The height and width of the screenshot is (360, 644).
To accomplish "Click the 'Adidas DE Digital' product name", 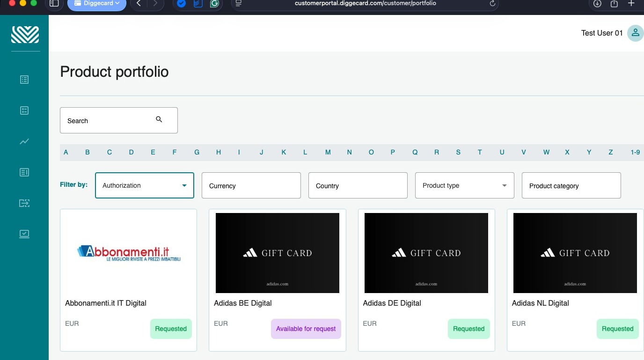I will coord(392,303).
